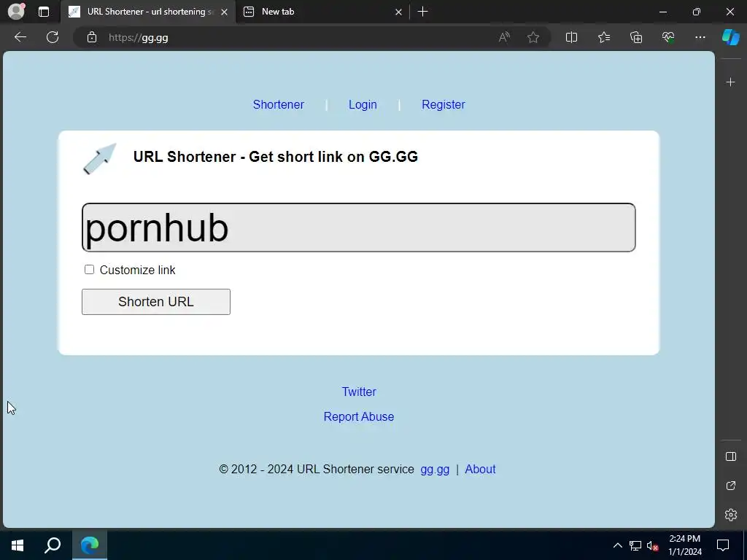Click the Edge taskbar icon
The image size is (747, 560).
point(90,545)
